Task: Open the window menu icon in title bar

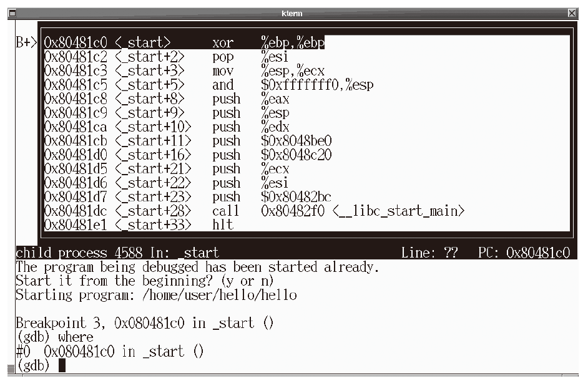Action: point(11,13)
